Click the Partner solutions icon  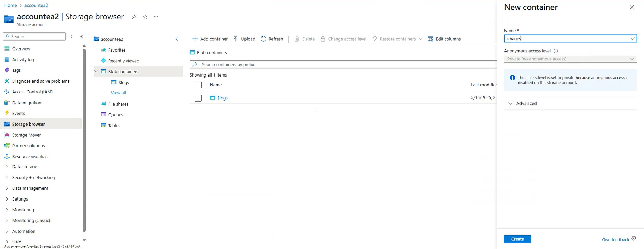[7, 146]
